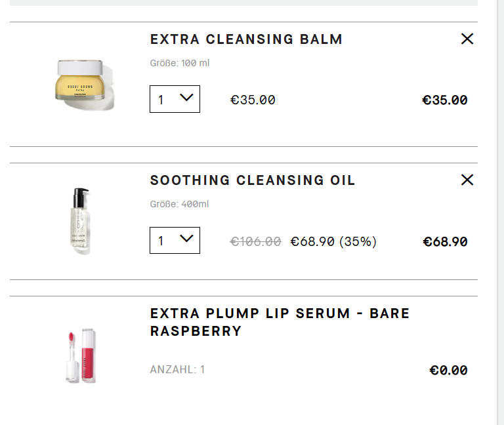
Task: Click the "Größe: 400ml" size label
Action: click(179, 205)
